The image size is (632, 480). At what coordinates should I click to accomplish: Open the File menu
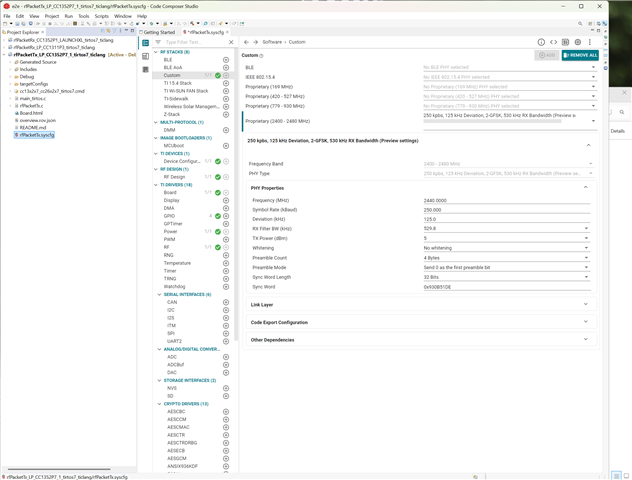7,16
